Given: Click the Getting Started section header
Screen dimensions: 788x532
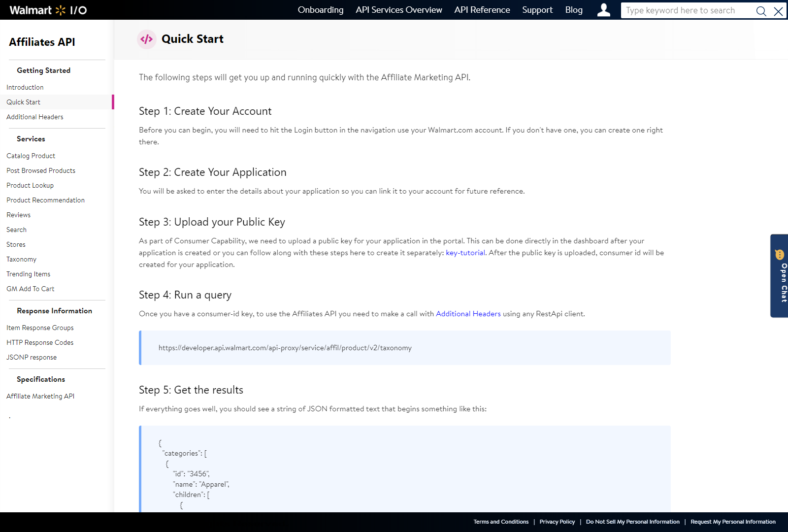Looking at the screenshot, I should (x=44, y=70).
